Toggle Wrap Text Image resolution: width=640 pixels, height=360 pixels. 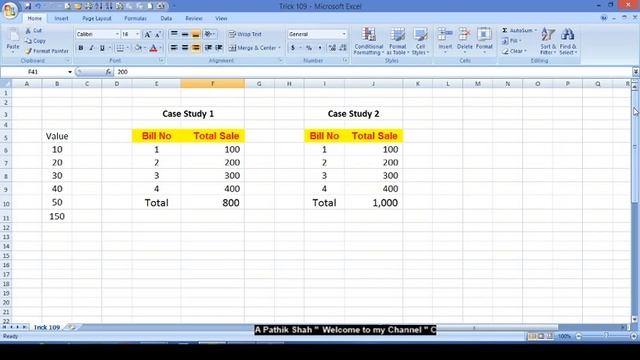point(245,34)
